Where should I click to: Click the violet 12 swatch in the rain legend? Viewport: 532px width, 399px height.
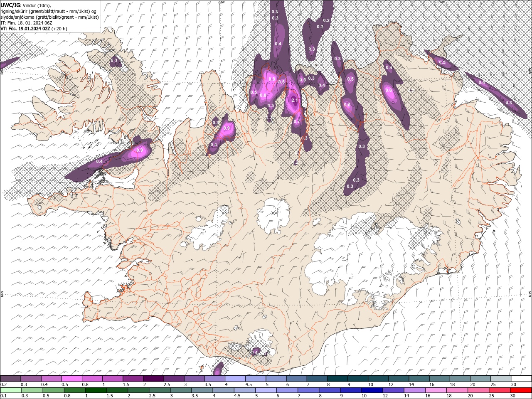(x=393, y=390)
